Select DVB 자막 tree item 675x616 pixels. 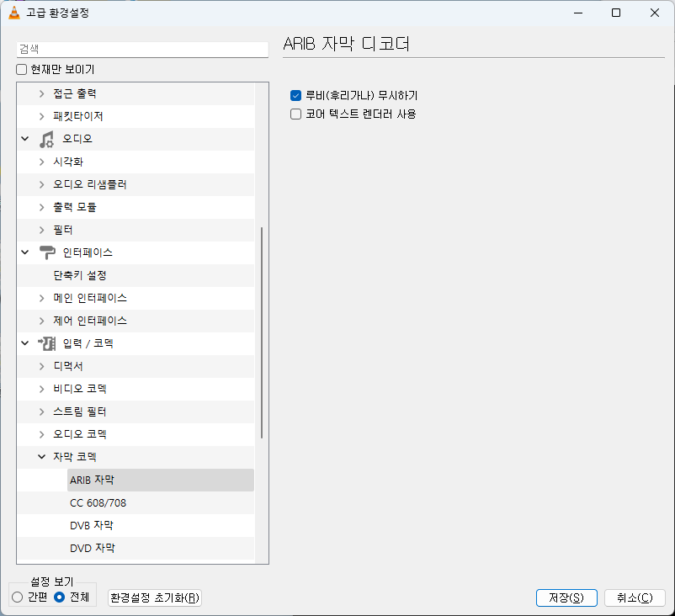click(92, 525)
